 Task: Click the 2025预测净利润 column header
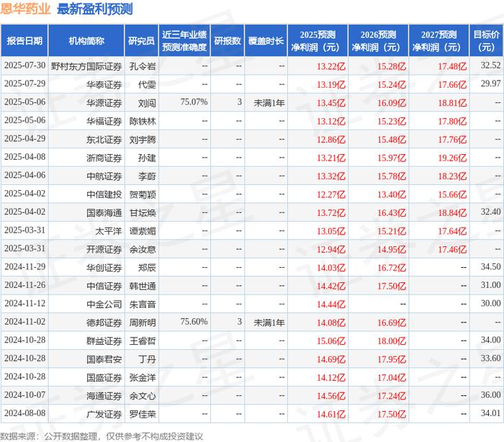[x=318, y=41]
